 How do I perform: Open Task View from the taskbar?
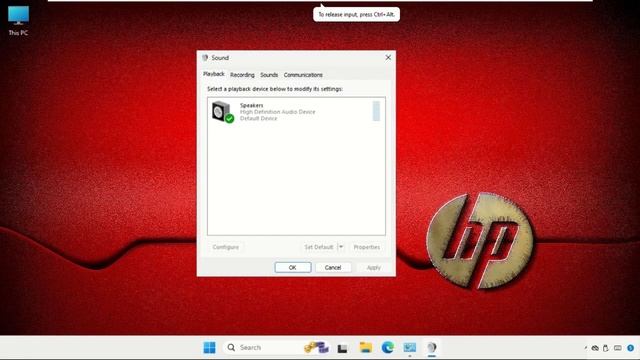(x=342, y=348)
